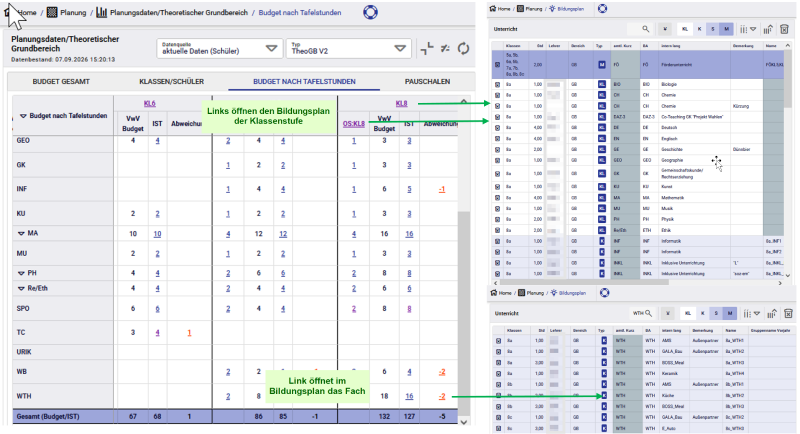Toggle M filter in lower Unterricht toolbar

730,313
